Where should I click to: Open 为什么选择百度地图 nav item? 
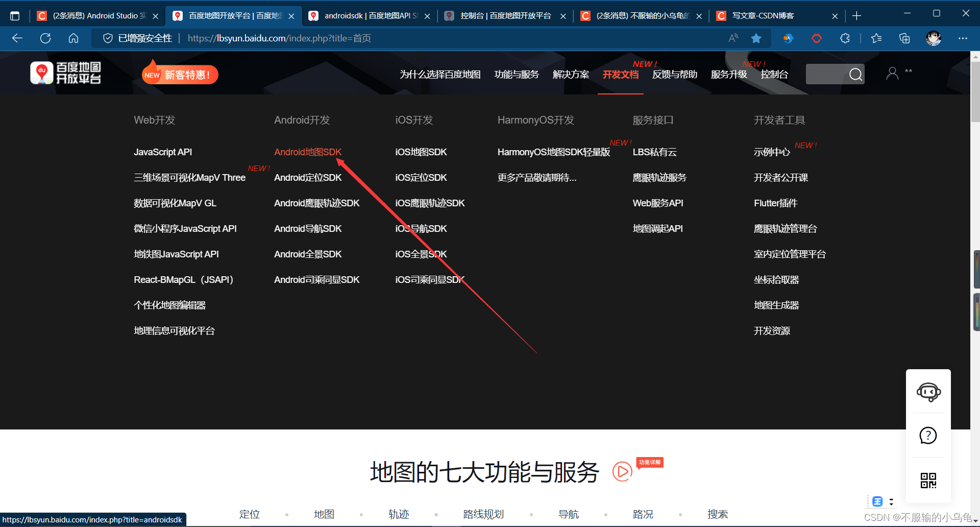[x=440, y=75]
